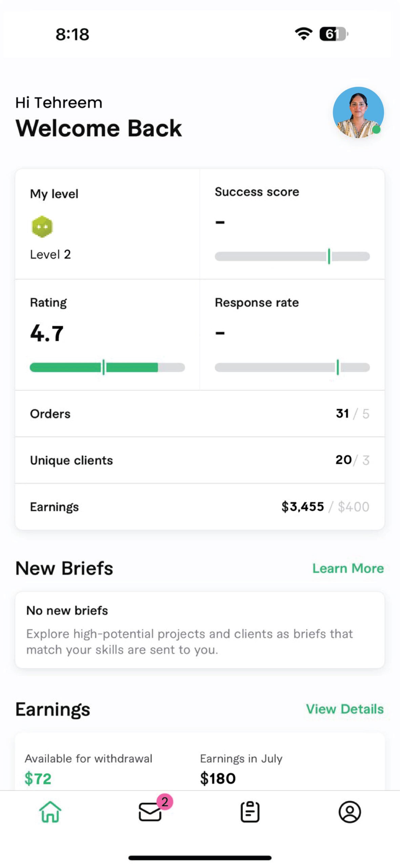Image resolution: width=400 pixels, height=868 pixels.
Task: Click the Rating progress bar
Action: click(x=107, y=367)
